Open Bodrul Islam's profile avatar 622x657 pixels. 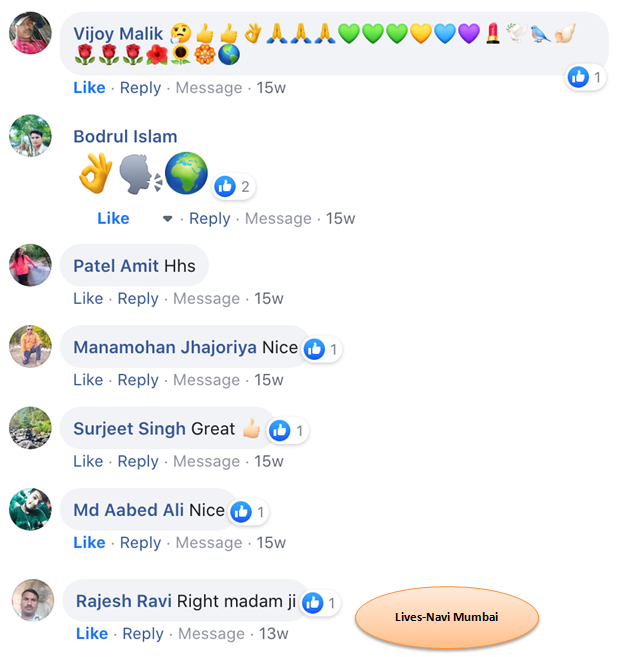click(x=30, y=135)
